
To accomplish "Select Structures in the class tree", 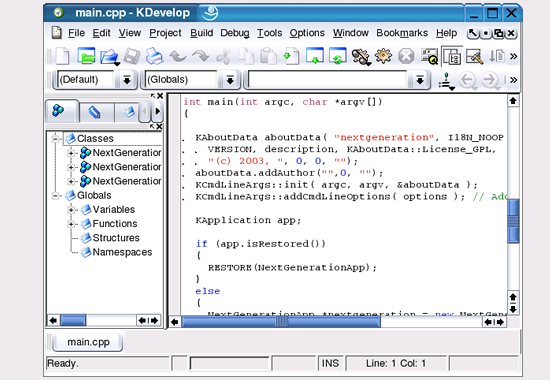I will coord(116,238).
